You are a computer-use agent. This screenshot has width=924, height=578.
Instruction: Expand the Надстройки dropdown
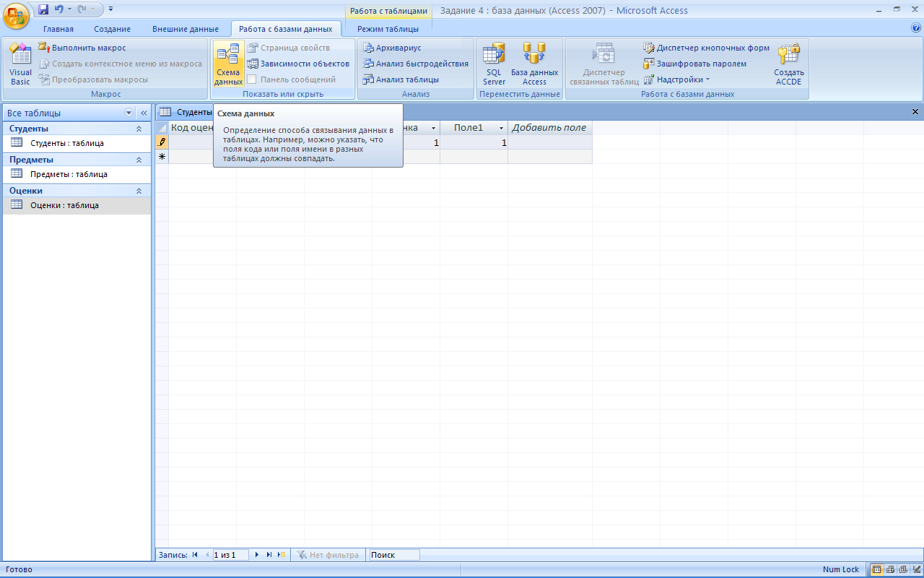pos(677,79)
